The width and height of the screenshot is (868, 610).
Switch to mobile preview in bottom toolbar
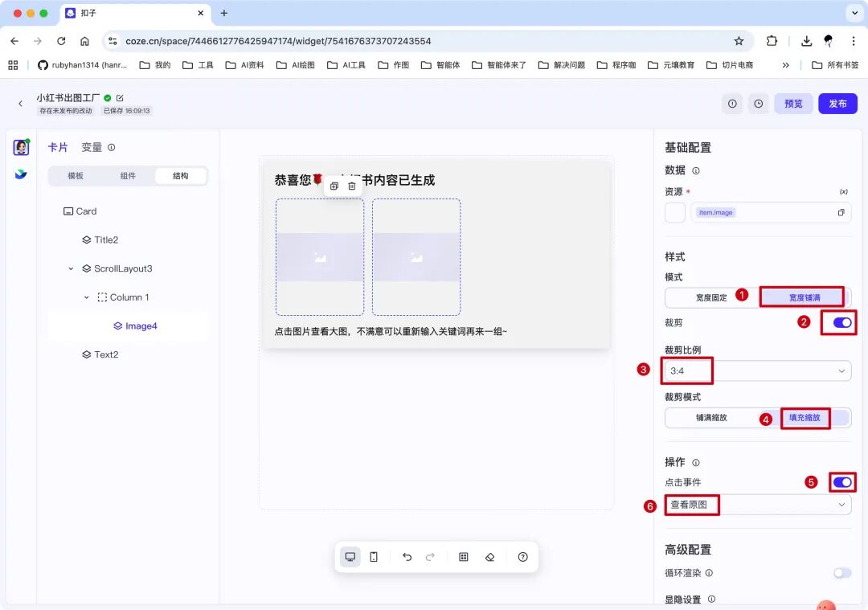click(x=374, y=556)
